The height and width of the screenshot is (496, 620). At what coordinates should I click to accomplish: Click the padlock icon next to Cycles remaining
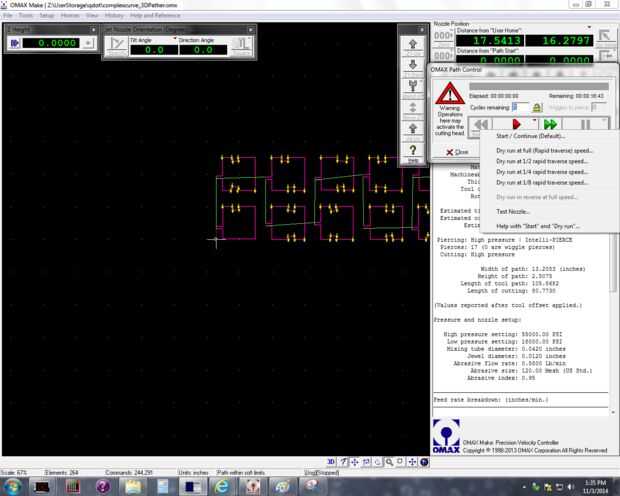pos(537,108)
